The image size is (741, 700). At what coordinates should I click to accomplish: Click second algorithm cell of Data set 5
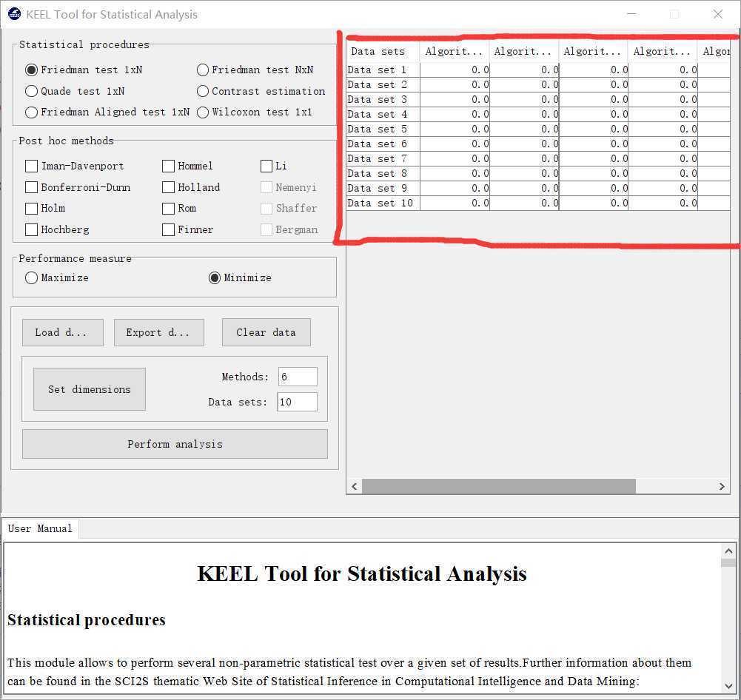524,129
